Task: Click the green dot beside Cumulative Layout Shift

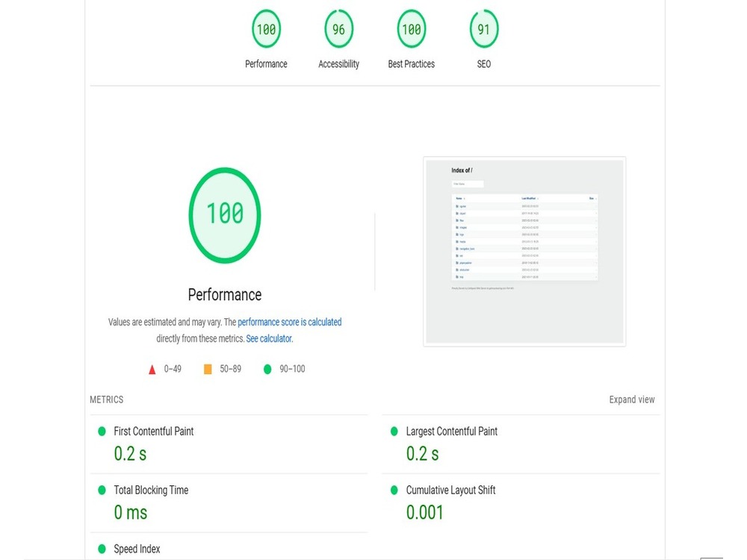Action: (x=394, y=490)
